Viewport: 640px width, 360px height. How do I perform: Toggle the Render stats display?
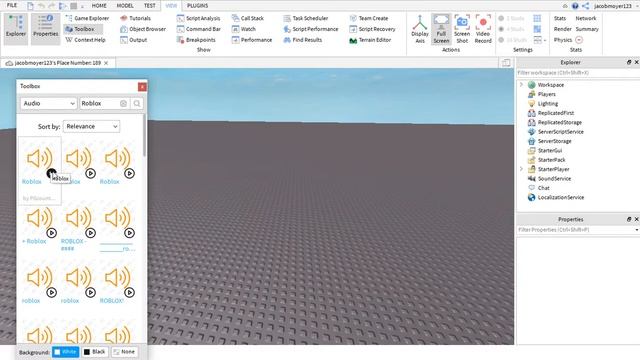pyautogui.click(x=562, y=29)
